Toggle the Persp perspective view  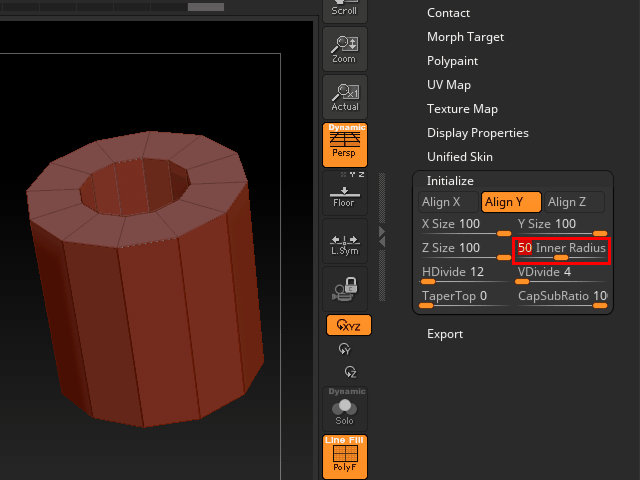pos(344,144)
